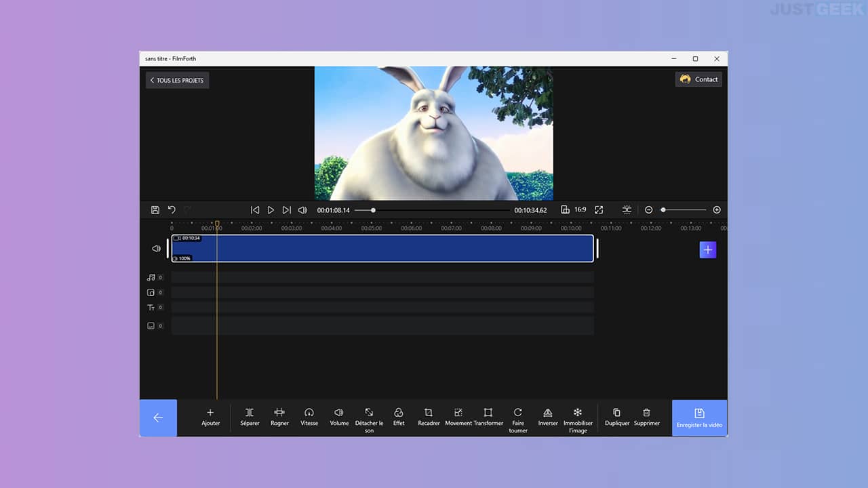The image size is (868, 488).
Task: Zoom in the timeline
Action: (717, 210)
